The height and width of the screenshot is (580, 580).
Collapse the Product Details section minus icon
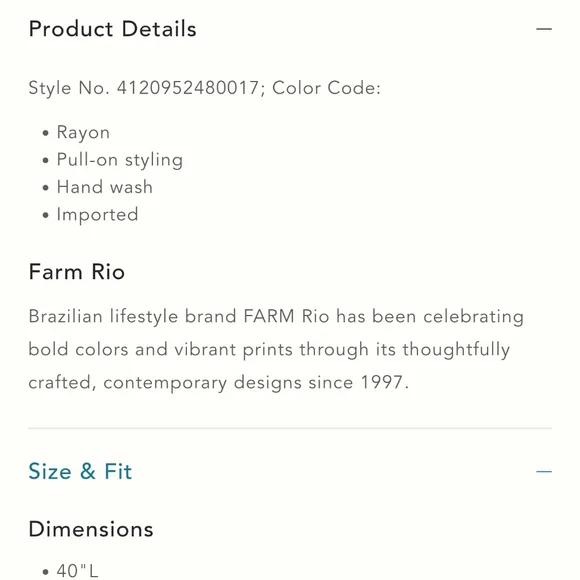pos(544,29)
